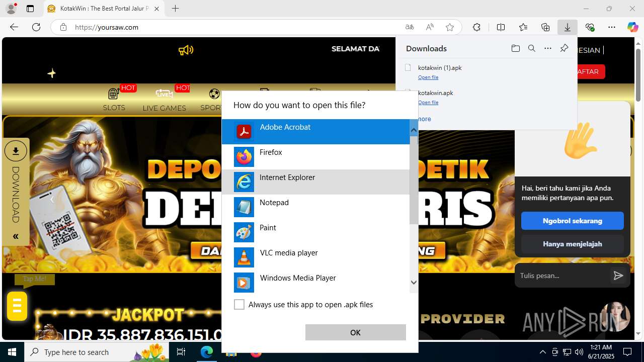The image size is (644, 362).
Task: View site information lock icon
Action: pos(63,27)
